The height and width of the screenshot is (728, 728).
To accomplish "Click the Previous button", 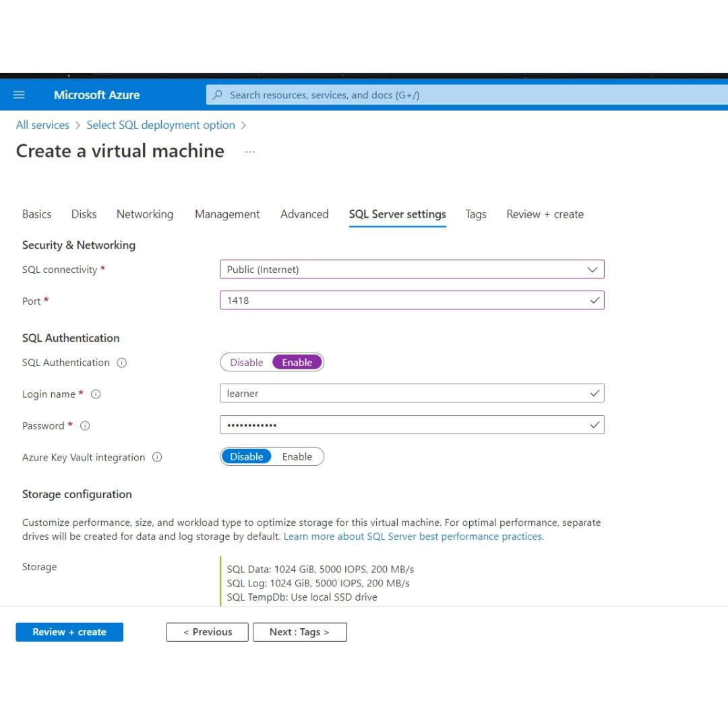I will [208, 632].
